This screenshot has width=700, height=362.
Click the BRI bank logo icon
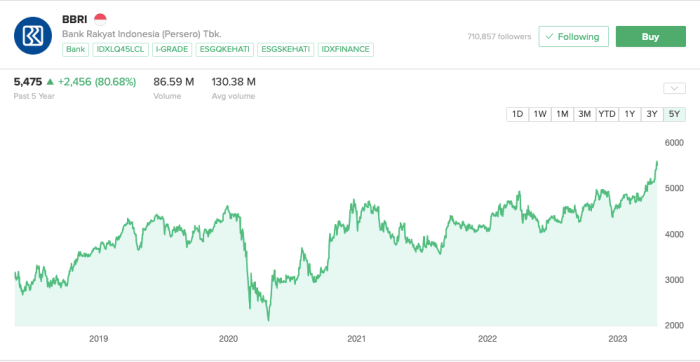pos(33,35)
